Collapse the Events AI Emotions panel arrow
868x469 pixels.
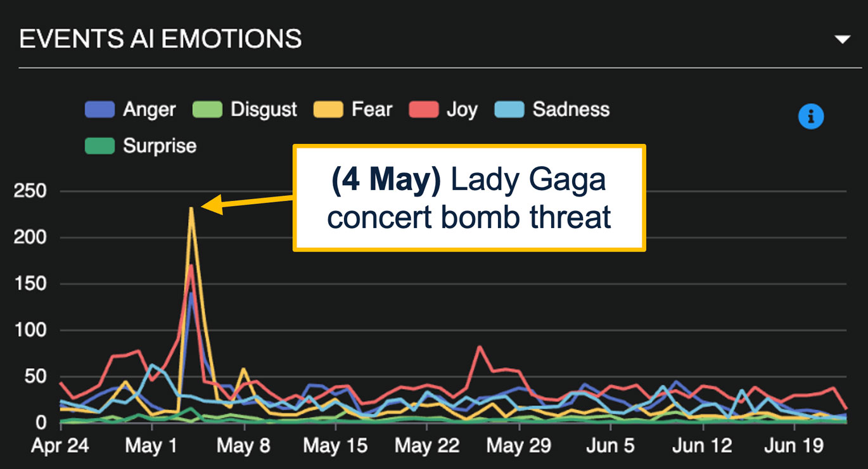click(842, 39)
